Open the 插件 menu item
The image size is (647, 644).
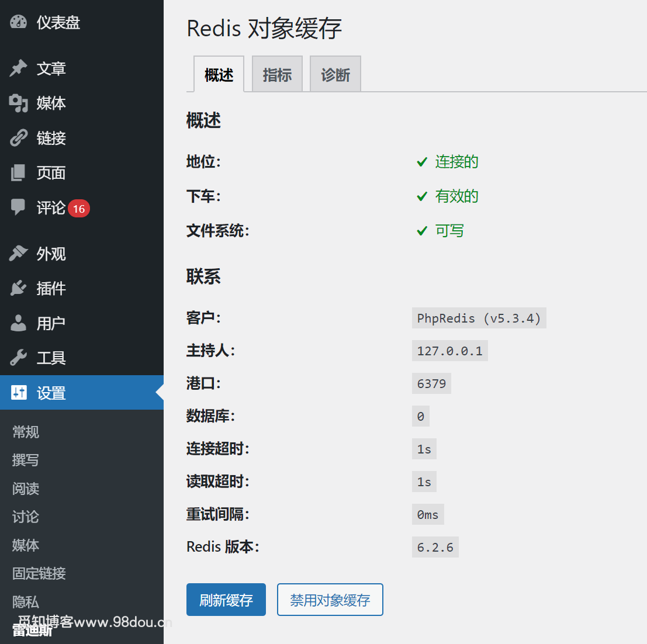[82, 288]
